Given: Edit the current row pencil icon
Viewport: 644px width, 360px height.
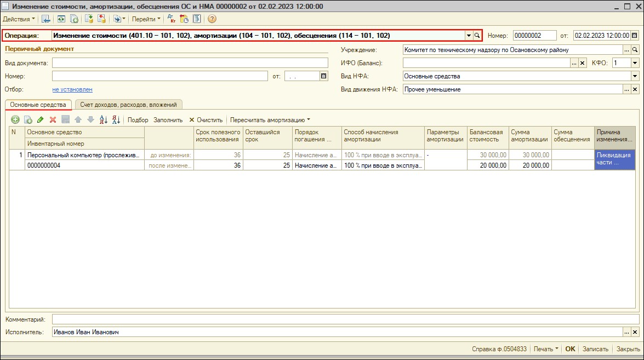Looking at the screenshot, I should pos(40,120).
